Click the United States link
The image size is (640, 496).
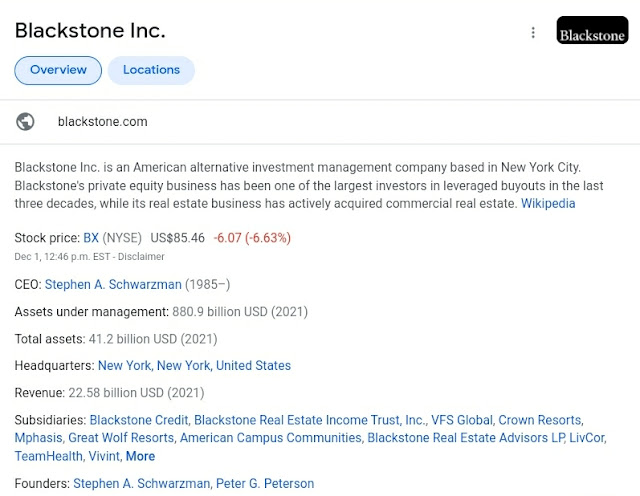[x=253, y=366]
